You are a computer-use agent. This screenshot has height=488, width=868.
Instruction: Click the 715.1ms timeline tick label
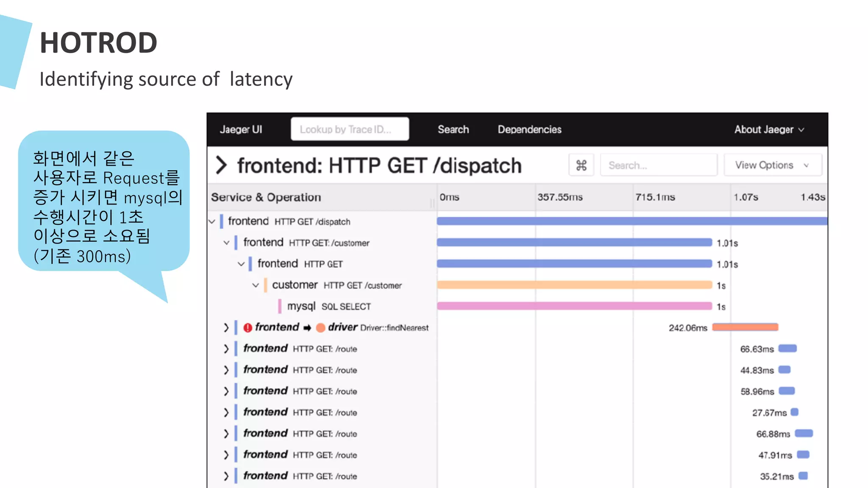[655, 197]
